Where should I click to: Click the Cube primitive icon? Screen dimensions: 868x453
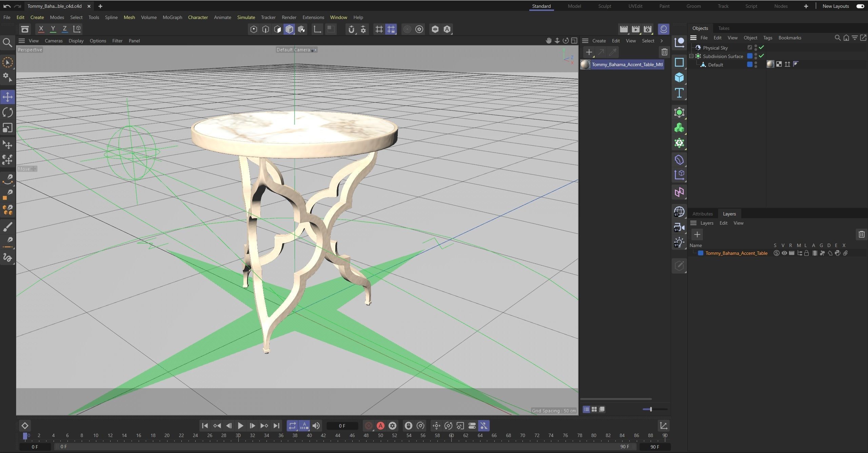point(679,78)
